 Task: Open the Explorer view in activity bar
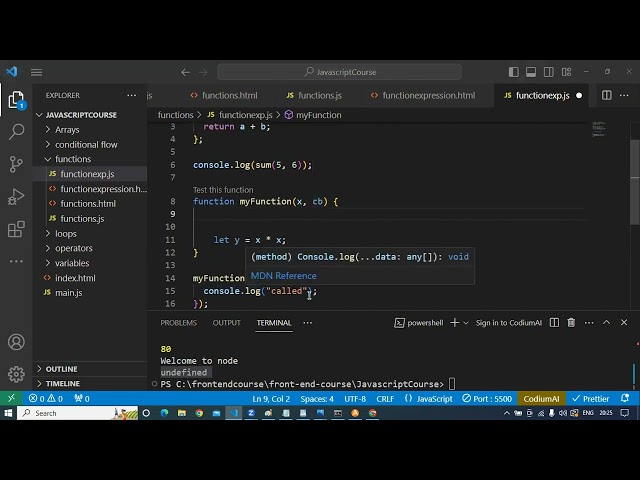16,100
